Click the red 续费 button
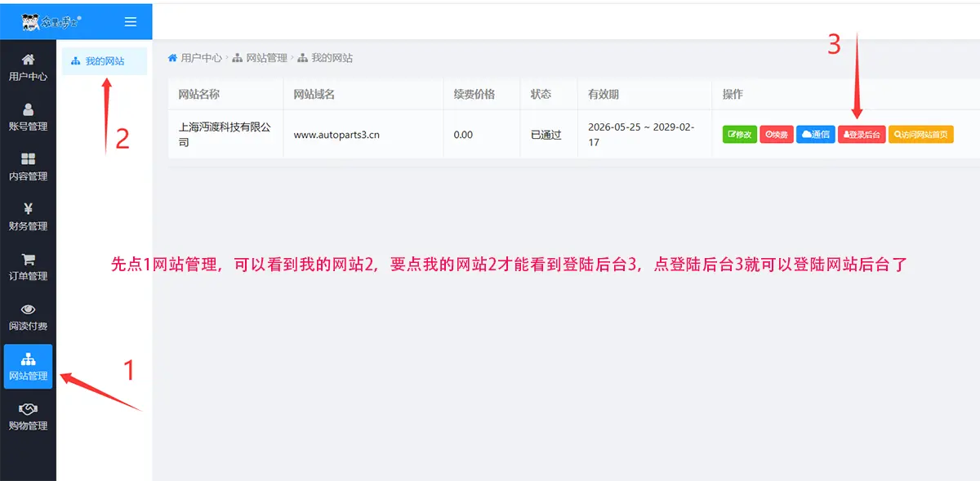This screenshot has width=980, height=481. pos(777,135)
